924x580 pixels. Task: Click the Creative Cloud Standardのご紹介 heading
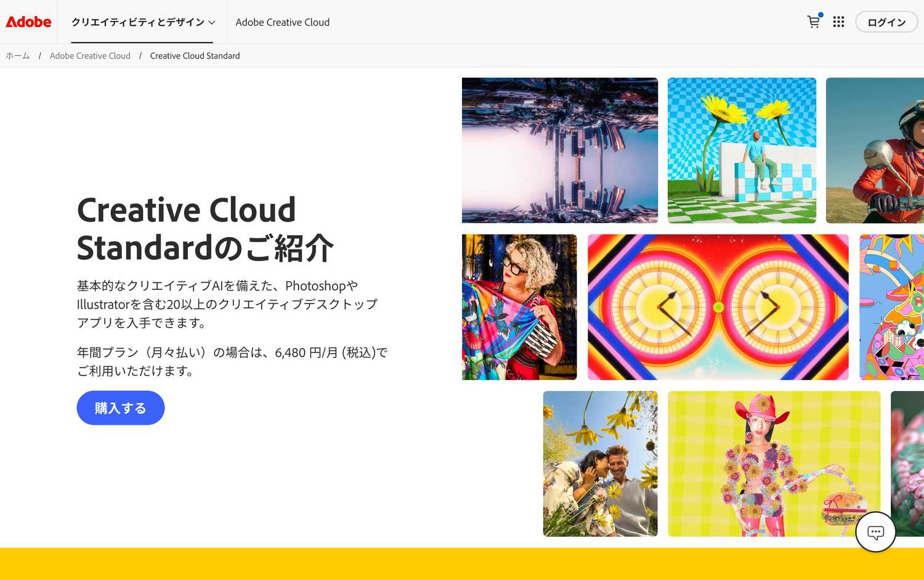[x=205, y=228]
